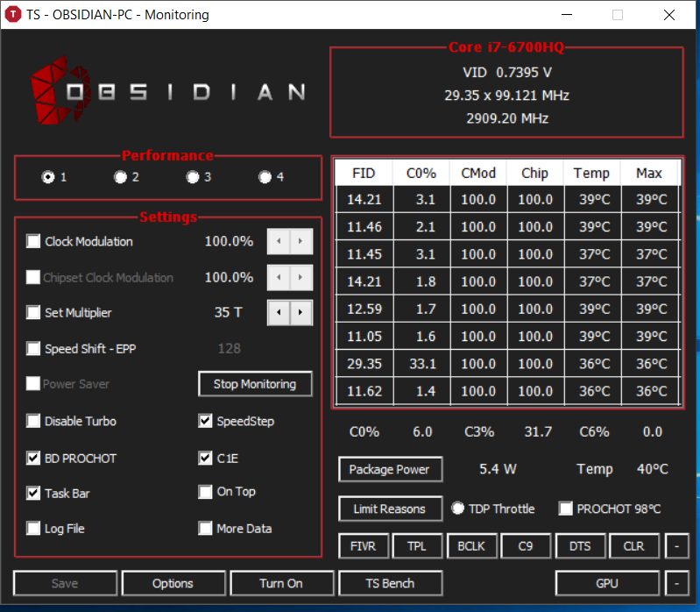Click the 5.4 W package power value
Viewport: 700px width, 612px height.
click(x=498, y=469)
